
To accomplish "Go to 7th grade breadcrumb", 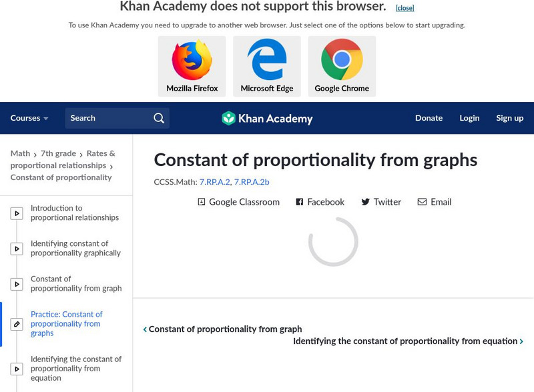I will point(58,153).
